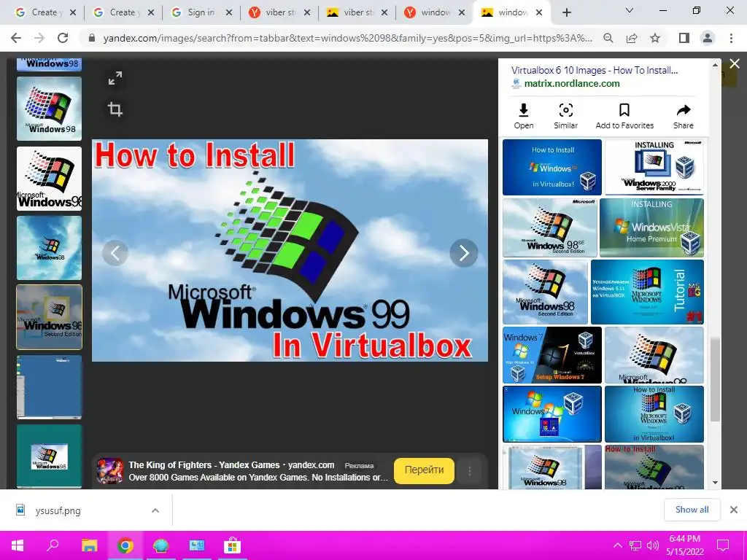
Task: Click the panel scroll down arrow
Action: tap(715, 483)
